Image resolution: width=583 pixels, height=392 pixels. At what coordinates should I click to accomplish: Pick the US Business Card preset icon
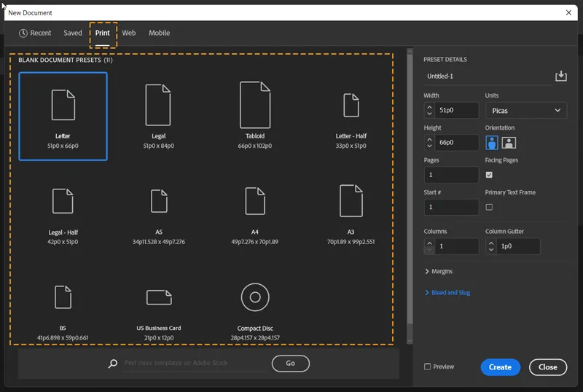tap(159, 297)
